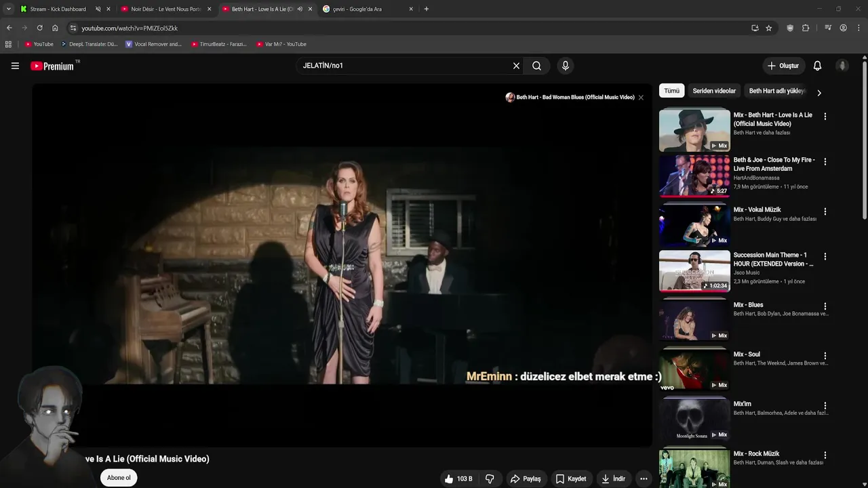This screenshot has height=488, width=868.
Task: Select Beth Hart adlı yükleyen chip
Action: tap(776, 91)
